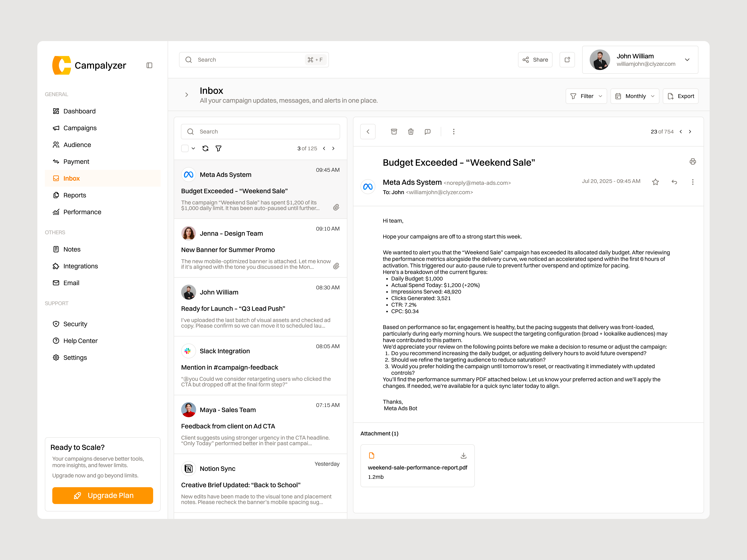Screen dimensions: 747x560
Task: Refresh the inbox message list
Action: coord(205,148)
